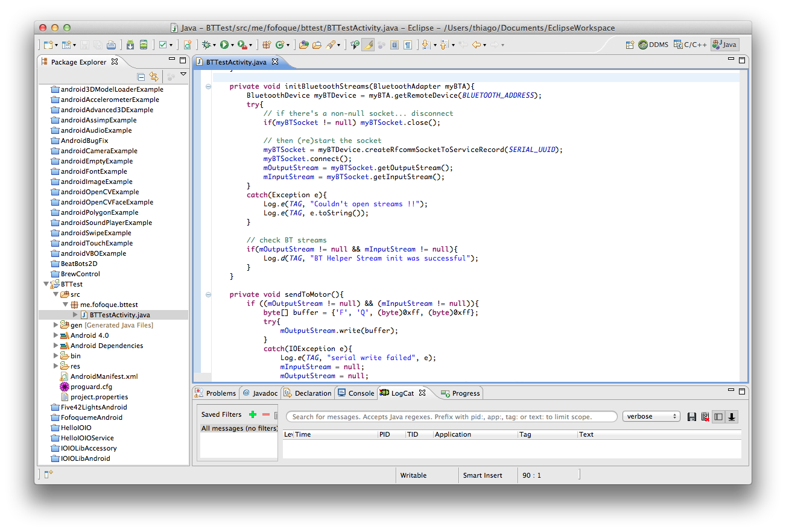Switch to the C/C++ perspective

click(x=690, y=45)
